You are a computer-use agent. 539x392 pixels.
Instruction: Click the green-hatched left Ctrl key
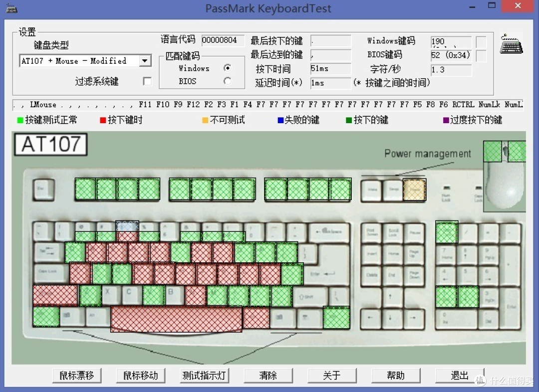tap(46, 317)
